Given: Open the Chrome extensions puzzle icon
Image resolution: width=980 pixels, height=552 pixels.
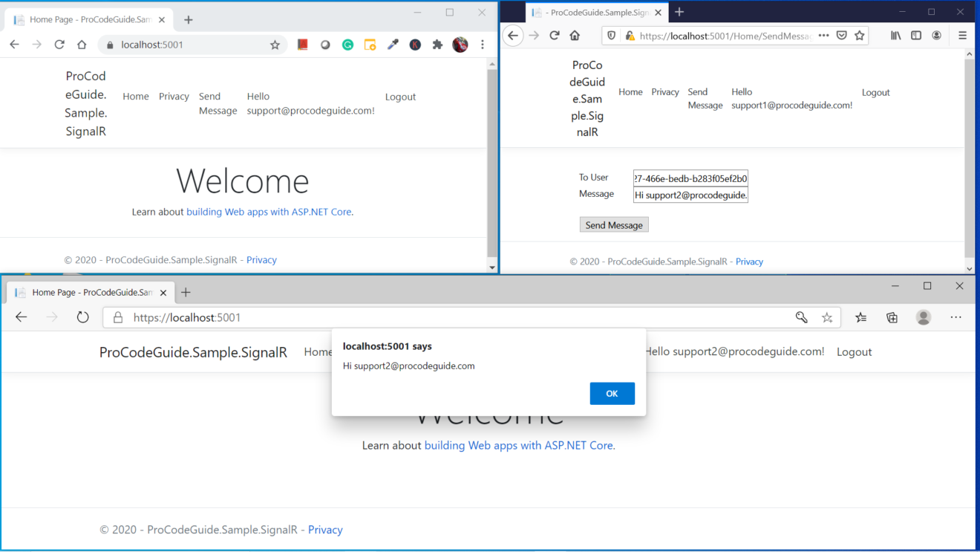Looking at the screenshot, I should [x=437, y=45].
